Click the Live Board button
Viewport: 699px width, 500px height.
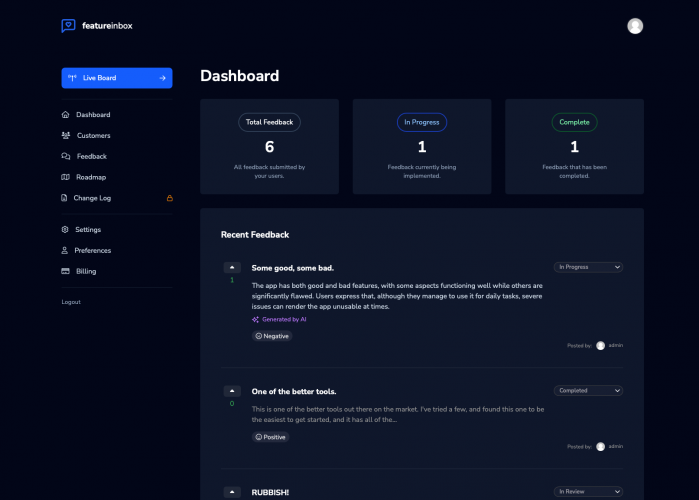click(x=117, y=78)
